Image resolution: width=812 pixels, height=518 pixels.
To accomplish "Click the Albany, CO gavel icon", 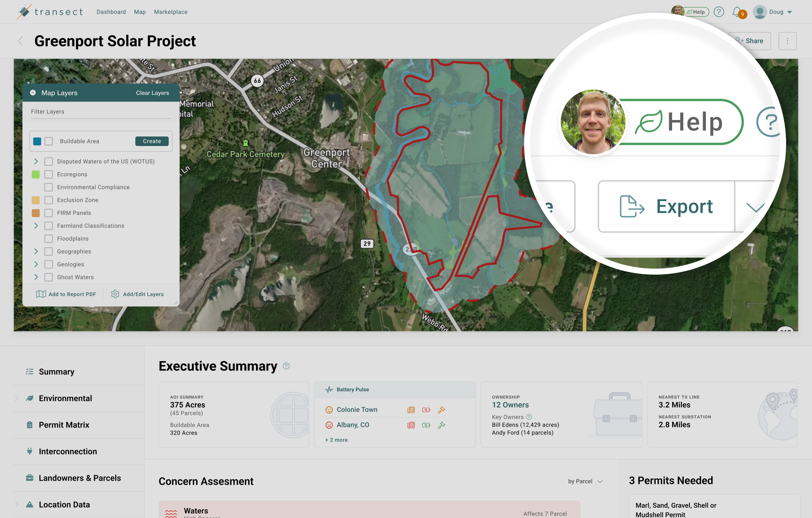I will click(x=441, y=425).
